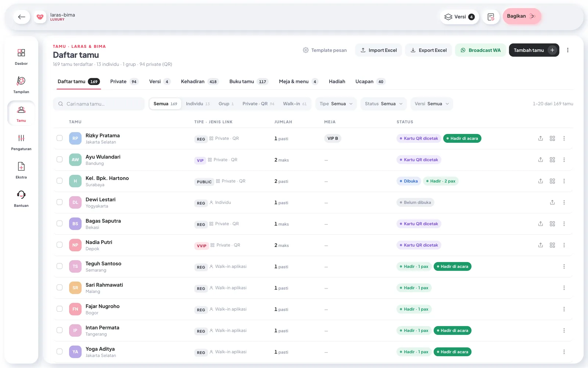
Task: Tick the checkbox for Kel. Bpk. Hartono
Action: 60,181
